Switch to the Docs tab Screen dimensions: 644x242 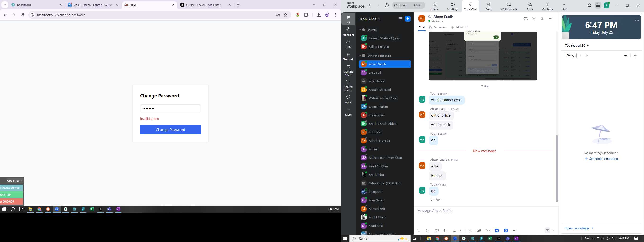pos(488,6)
